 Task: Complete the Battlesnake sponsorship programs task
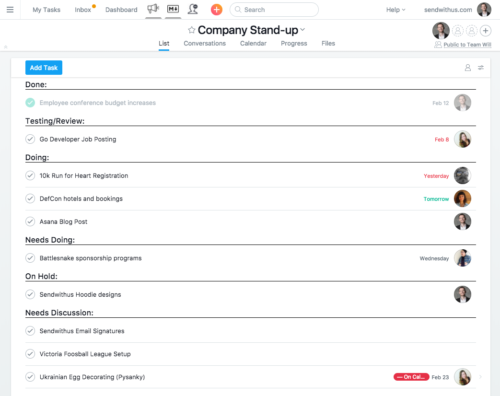coord(30,258)
